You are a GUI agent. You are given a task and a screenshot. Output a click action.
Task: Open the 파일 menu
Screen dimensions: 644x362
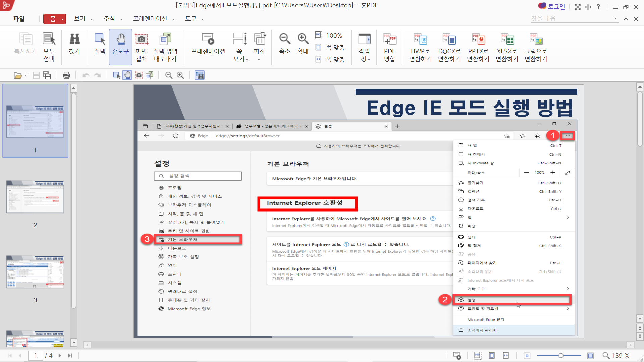(x=19, y=19)
